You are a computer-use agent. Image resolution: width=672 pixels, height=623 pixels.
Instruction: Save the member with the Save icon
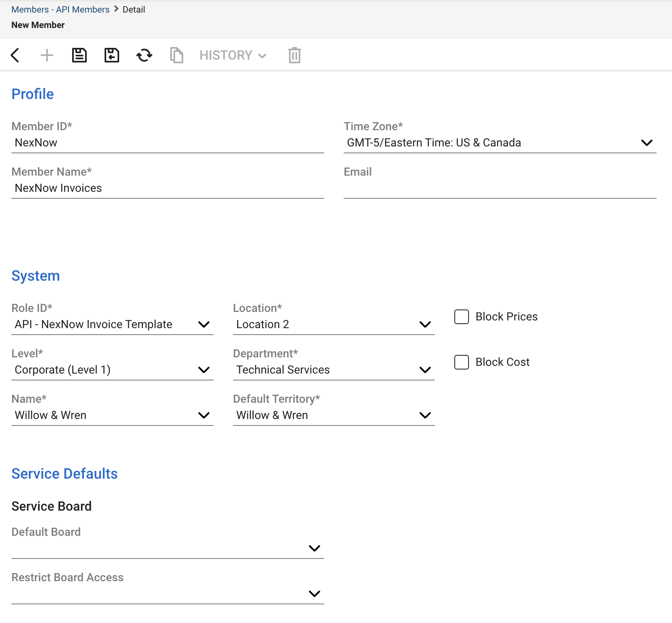79,55
